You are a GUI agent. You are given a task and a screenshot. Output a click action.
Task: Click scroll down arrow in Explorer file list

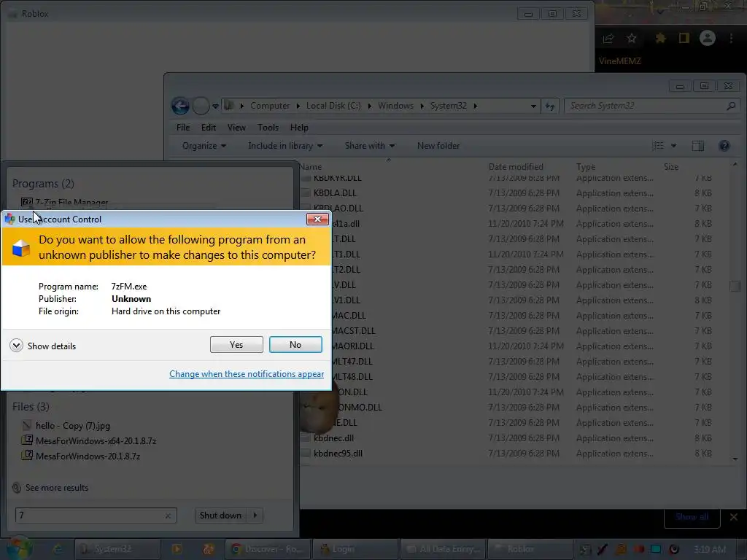735,459
